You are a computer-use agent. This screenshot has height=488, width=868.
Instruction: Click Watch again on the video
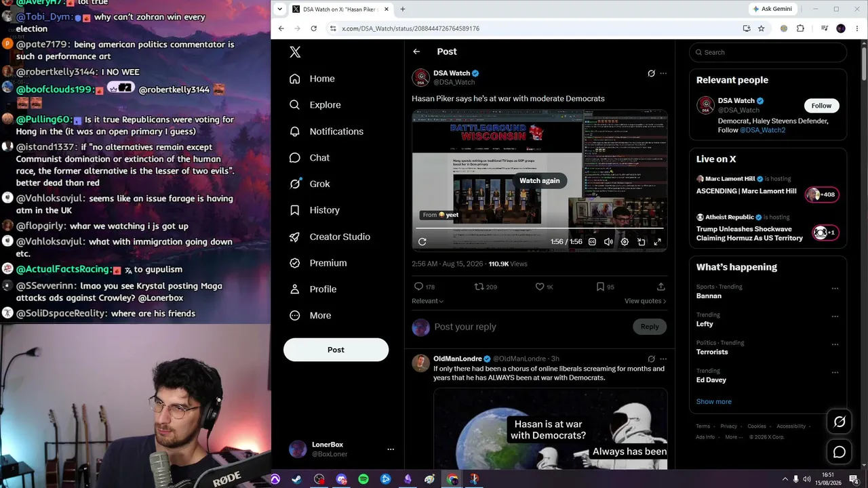point(540,180)
